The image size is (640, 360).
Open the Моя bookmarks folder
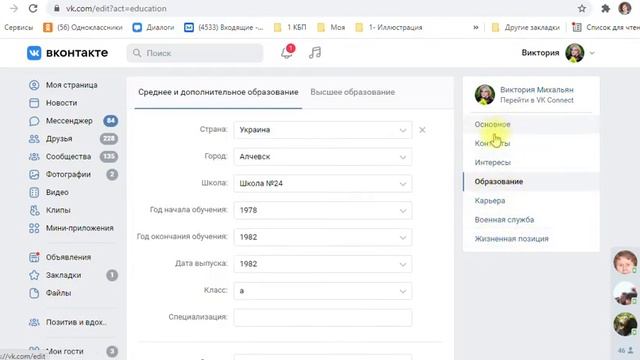point(331,27)
